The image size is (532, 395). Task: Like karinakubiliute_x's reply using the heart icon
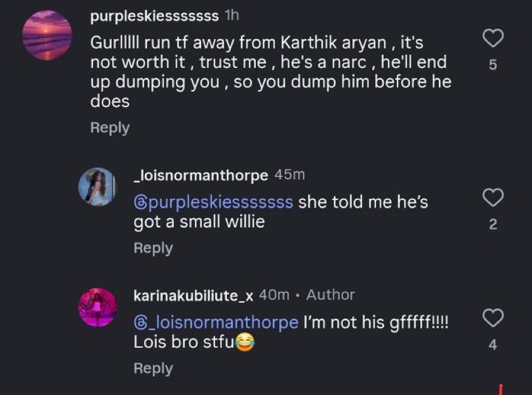493,318
